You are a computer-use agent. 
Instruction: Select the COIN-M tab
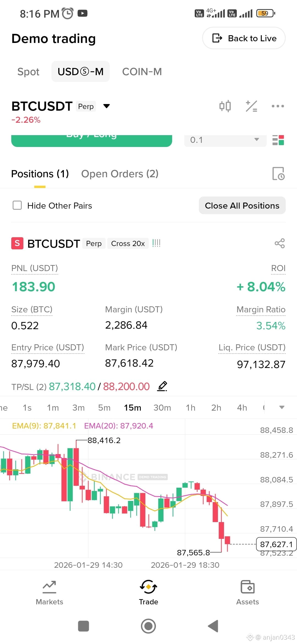142,72
